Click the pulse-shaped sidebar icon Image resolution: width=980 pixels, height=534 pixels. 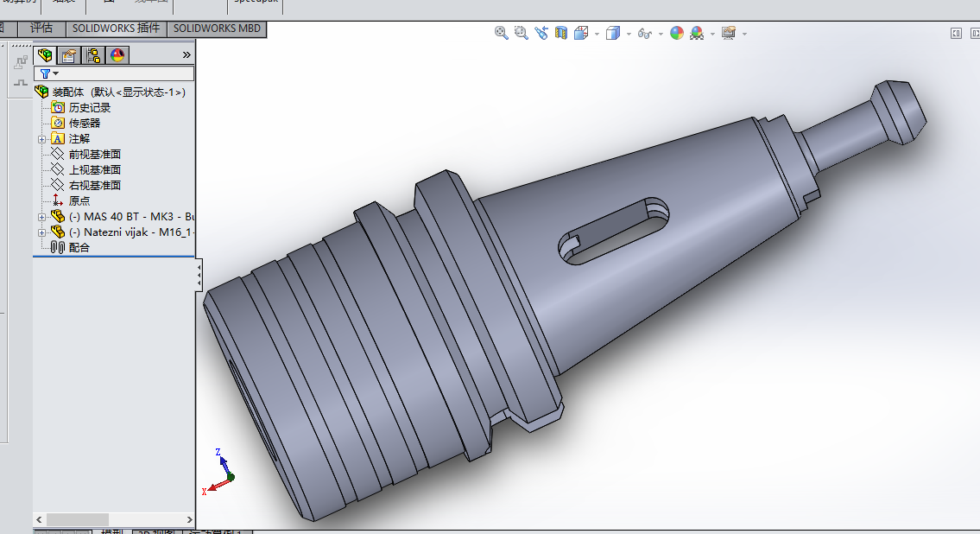(x=21, y=83)
